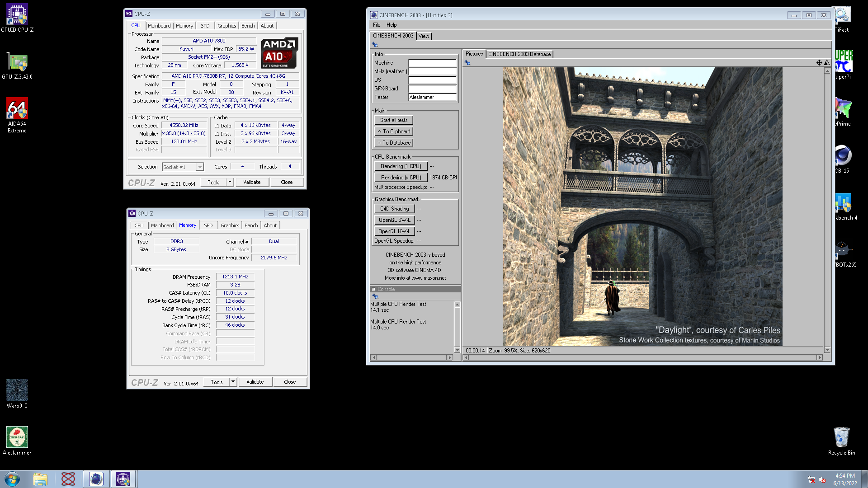Open the SPD tab in the Memory CPU-Z window
Screen dimensions: 868x488
pos(208,225)
